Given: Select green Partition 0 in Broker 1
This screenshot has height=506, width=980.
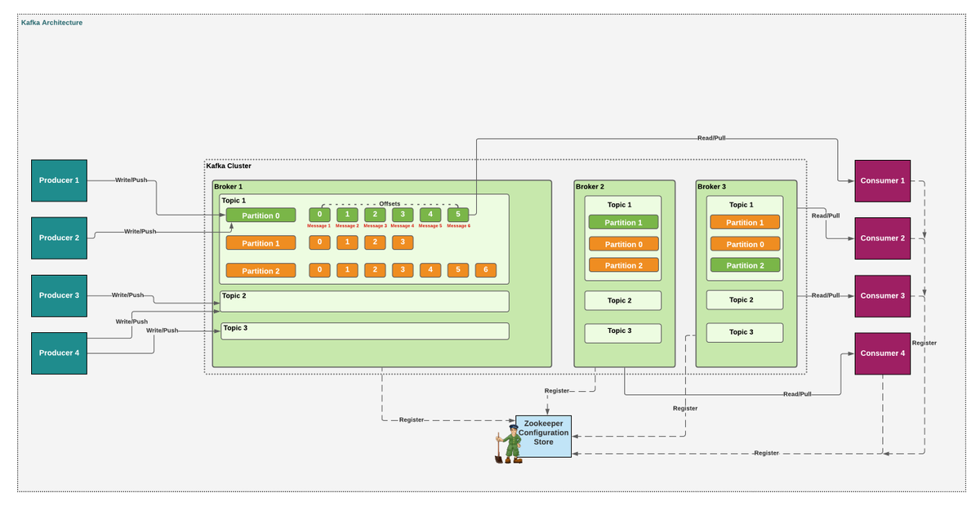Looking at the screenshot, I should tap(261, 215).
